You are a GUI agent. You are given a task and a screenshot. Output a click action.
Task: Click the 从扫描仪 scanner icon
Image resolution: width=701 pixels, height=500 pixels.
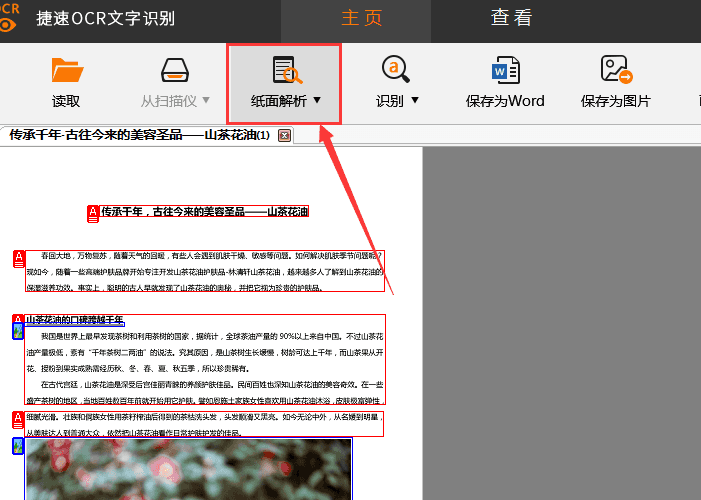tap(175, 71)
